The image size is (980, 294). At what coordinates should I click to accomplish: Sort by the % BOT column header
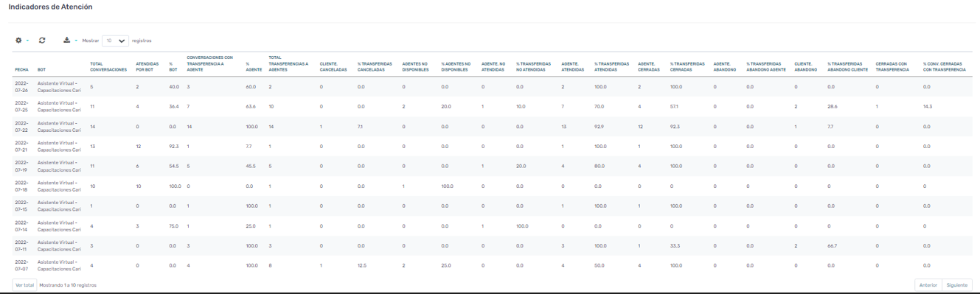coord(173,66)
